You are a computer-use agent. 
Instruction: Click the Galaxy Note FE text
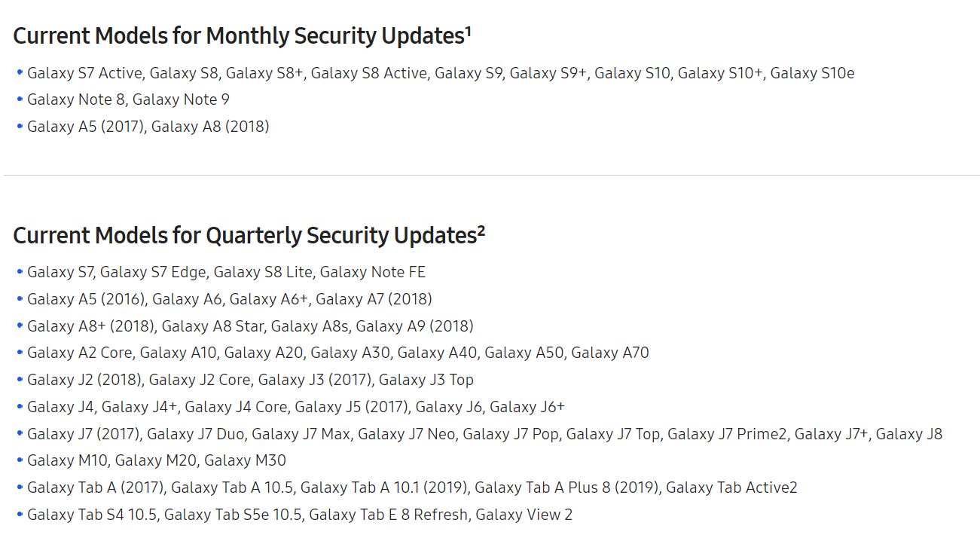pyautogui.click(x=373, y=272)
